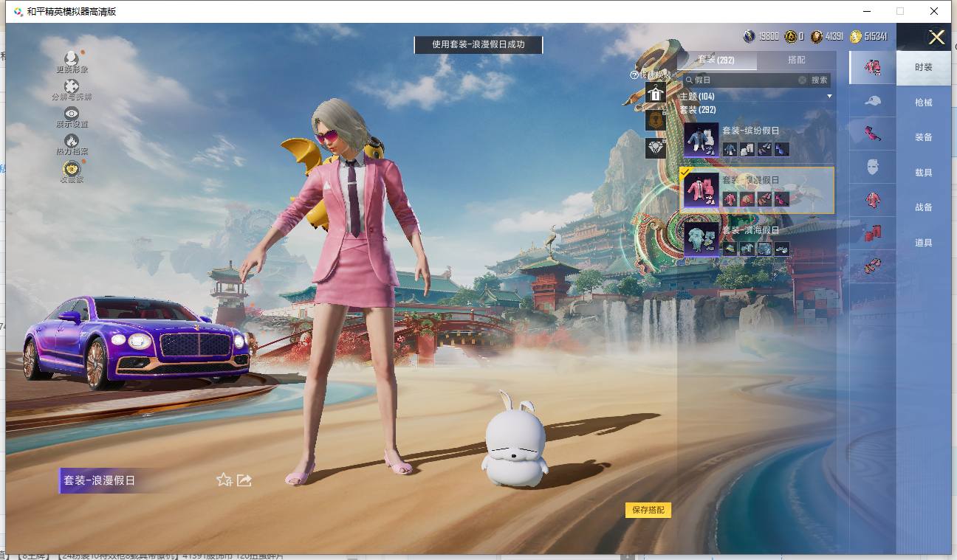Image resolution: width=957 pixels, height=560 pixels.
Task: Open the 枪械 firearms tab
Action: tap(924, 103)
